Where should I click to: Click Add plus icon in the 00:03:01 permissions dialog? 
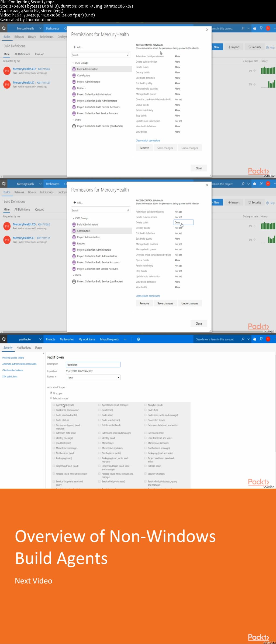[x=75, y=47]
